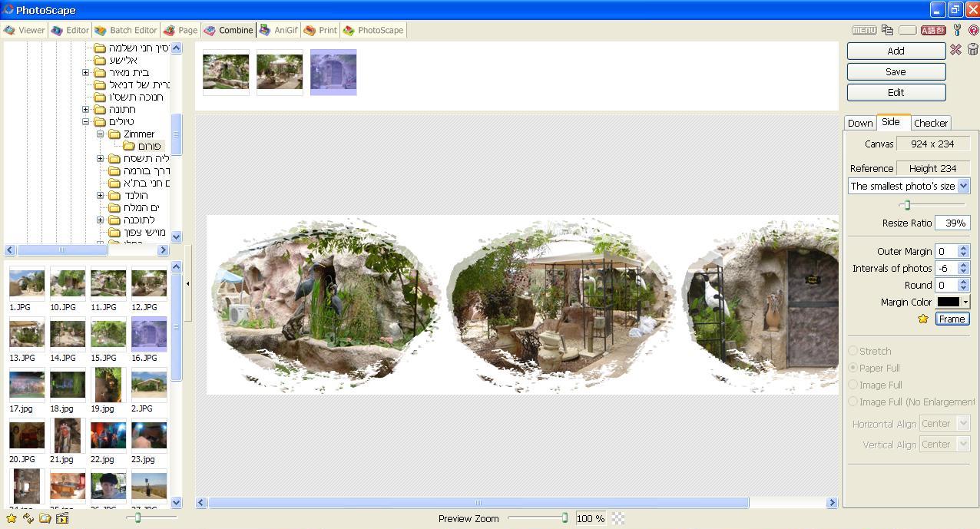The height and width of the screenshot is (529, 980).
Task: Click the Preview Zoom slider handle
Action: [564, 518]
